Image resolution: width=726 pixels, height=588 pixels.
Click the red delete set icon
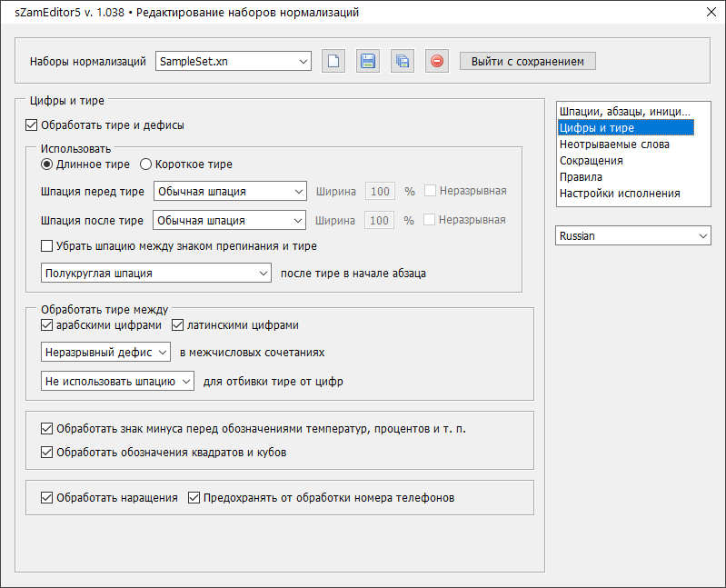437,62
